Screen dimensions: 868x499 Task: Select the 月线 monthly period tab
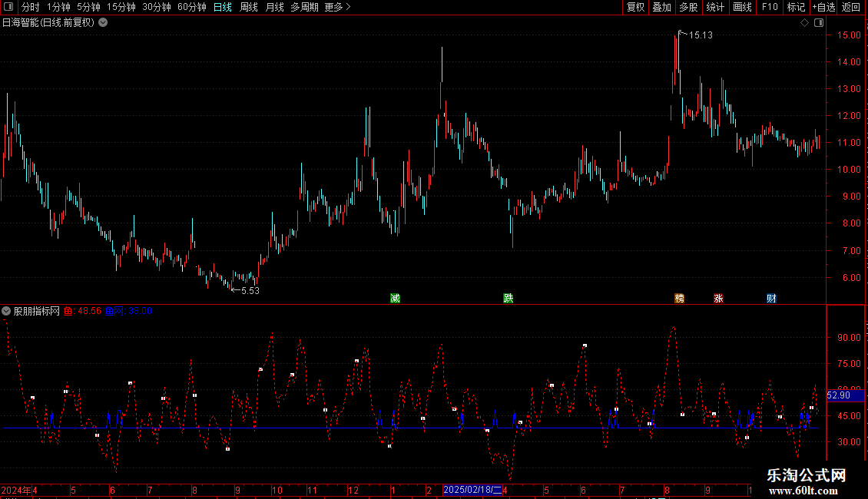click(x=274, y=7)
